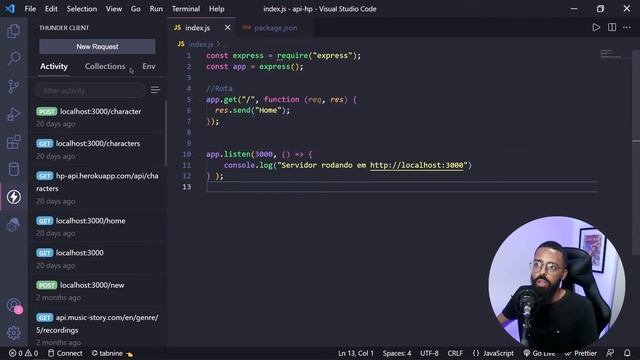Select the Activity tab in Thunder Client
The image size is (640, 360).
[54, 66]
